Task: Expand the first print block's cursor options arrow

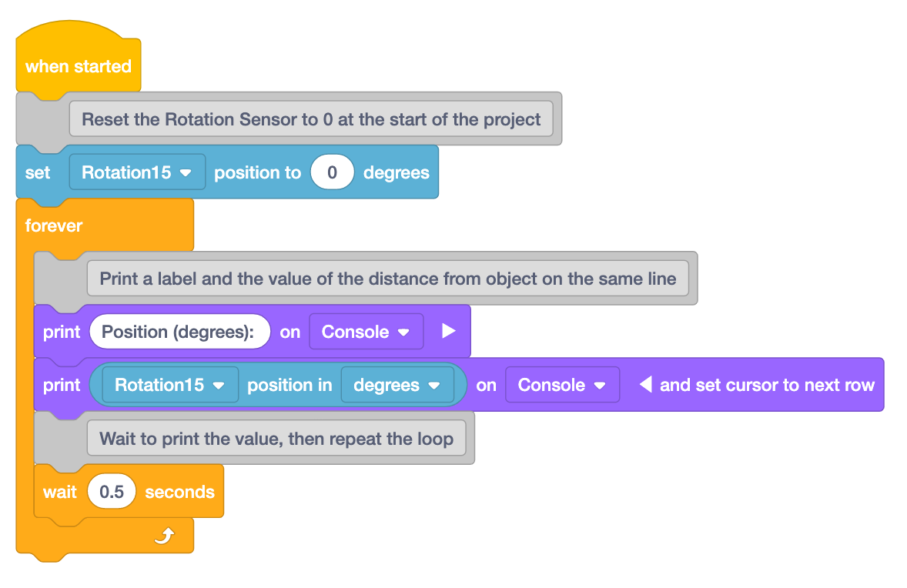Action: [449, 331]
